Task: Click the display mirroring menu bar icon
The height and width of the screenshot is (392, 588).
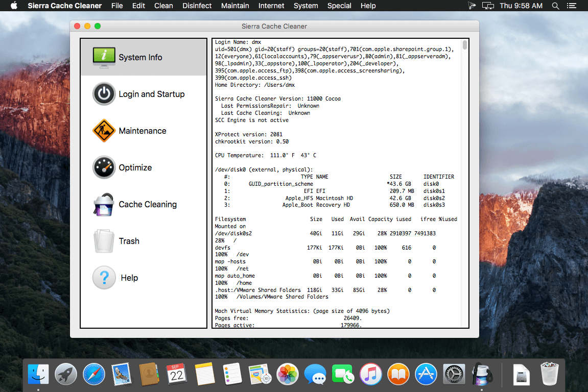Action: coord(488,6)
